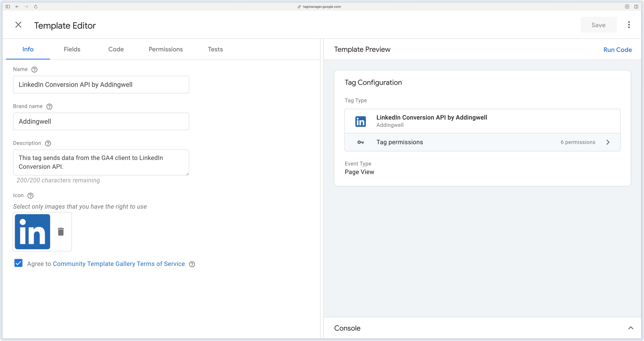Focus the Name input field

(x=101, y=85)
